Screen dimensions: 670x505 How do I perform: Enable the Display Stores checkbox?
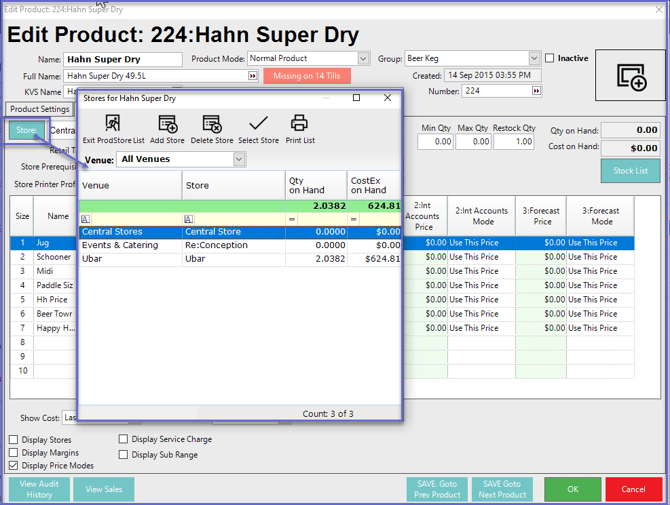14,440
